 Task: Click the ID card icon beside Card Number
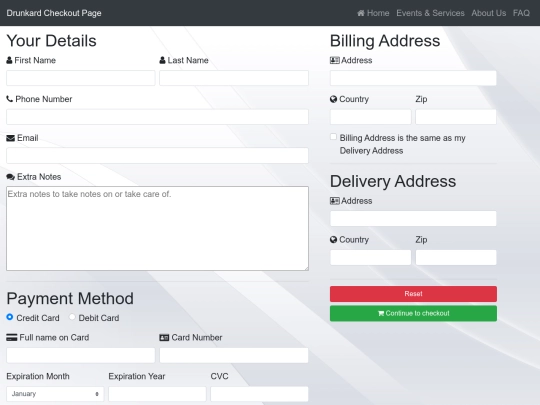click(x=164, y=338)
